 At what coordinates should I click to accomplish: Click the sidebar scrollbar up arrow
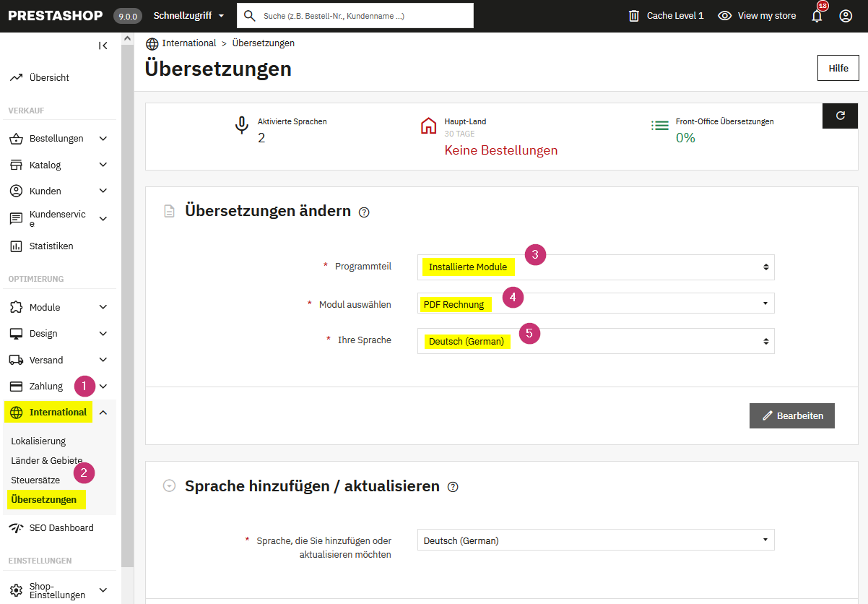pos(128,38)
